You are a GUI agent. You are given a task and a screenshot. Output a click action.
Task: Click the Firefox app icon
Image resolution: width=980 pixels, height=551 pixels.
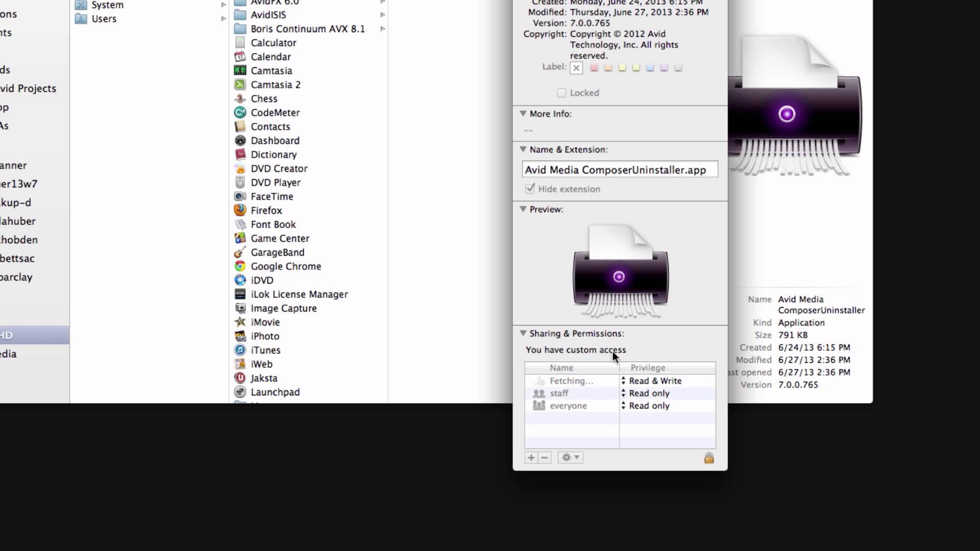point(240,210)
